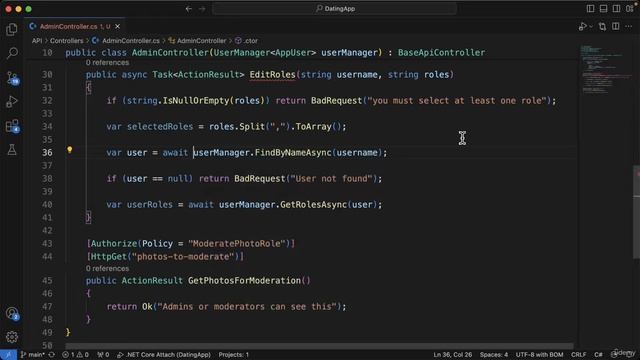Viewport: 640px width, 360px height.
Task: Click the main branch indicator in status bar
Action: pyautogui.click(x=32, y=355)
